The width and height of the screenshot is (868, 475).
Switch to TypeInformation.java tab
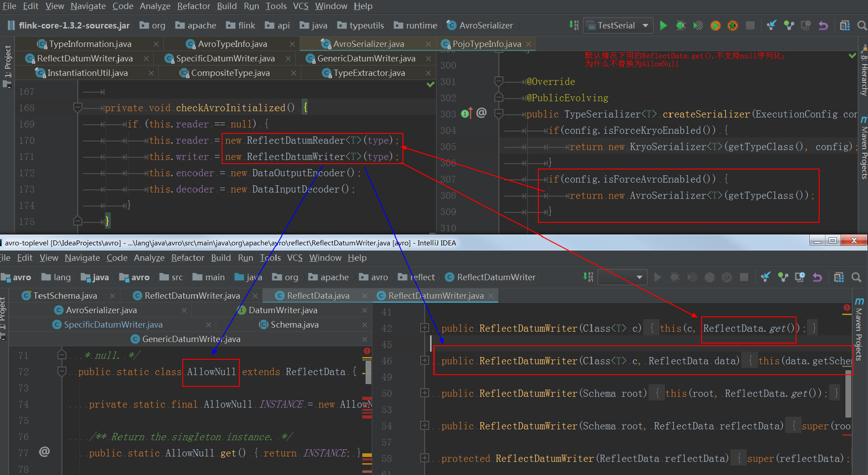pos(90,44)
